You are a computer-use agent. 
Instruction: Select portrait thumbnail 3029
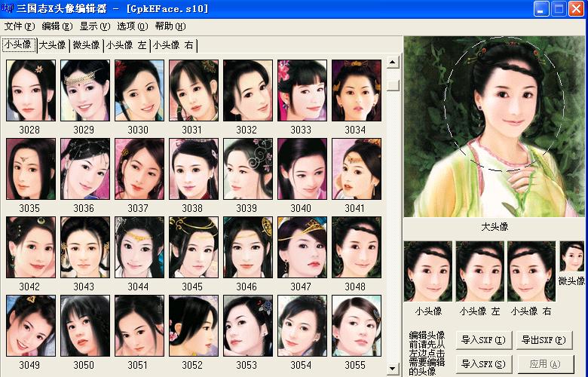(x=85, y=90)
